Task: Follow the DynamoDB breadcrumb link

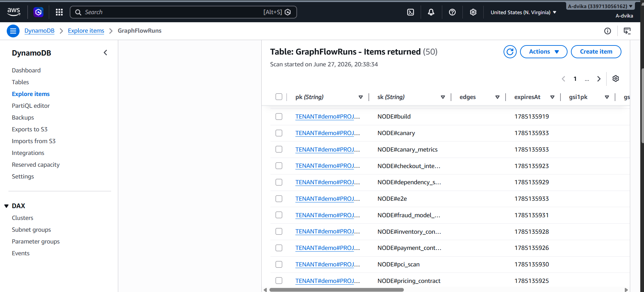Action: (x=39, y=31)
